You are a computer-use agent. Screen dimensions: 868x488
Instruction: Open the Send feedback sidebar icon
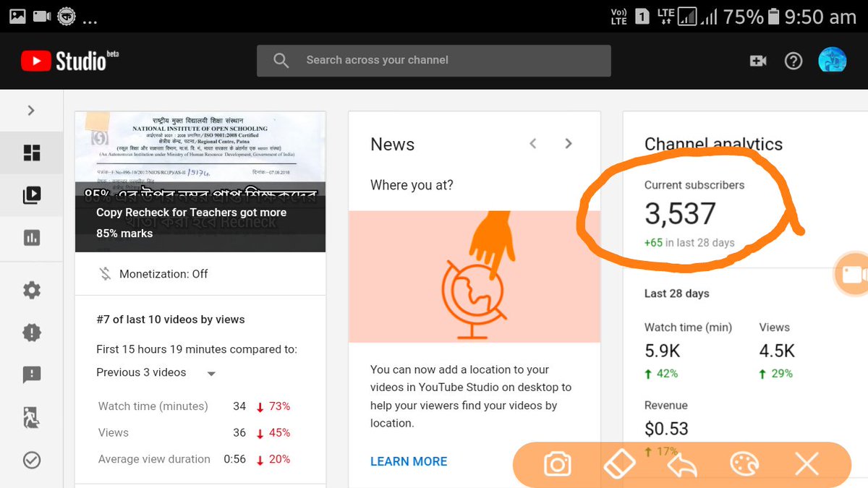click(32, 374)
